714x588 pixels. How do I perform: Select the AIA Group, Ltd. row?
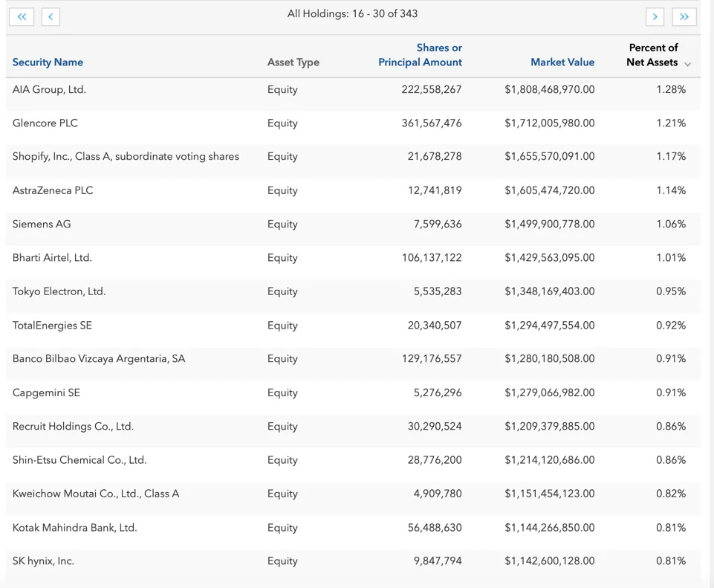point(49,89)
